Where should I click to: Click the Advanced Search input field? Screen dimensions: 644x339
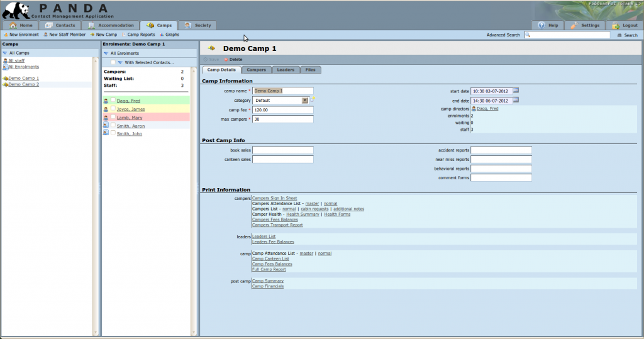[567, 35]
